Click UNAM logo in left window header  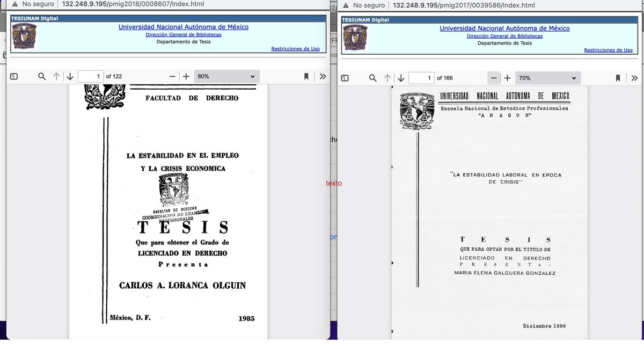tap(24, 37)
